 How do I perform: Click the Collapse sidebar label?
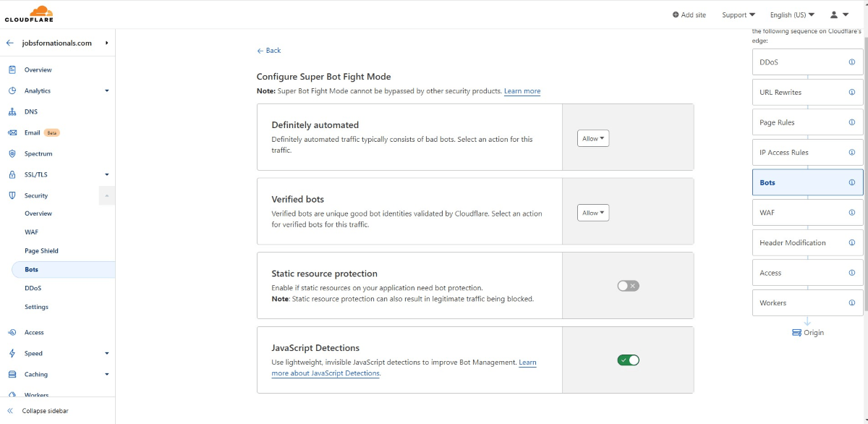pyautogui.click(x=45, y=411)
